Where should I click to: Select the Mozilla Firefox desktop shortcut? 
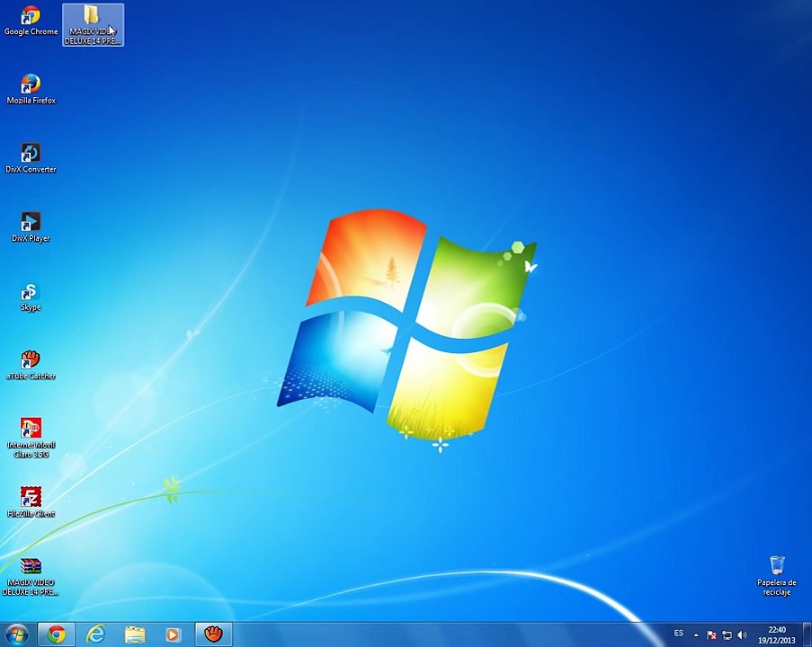tap(31, 89)
